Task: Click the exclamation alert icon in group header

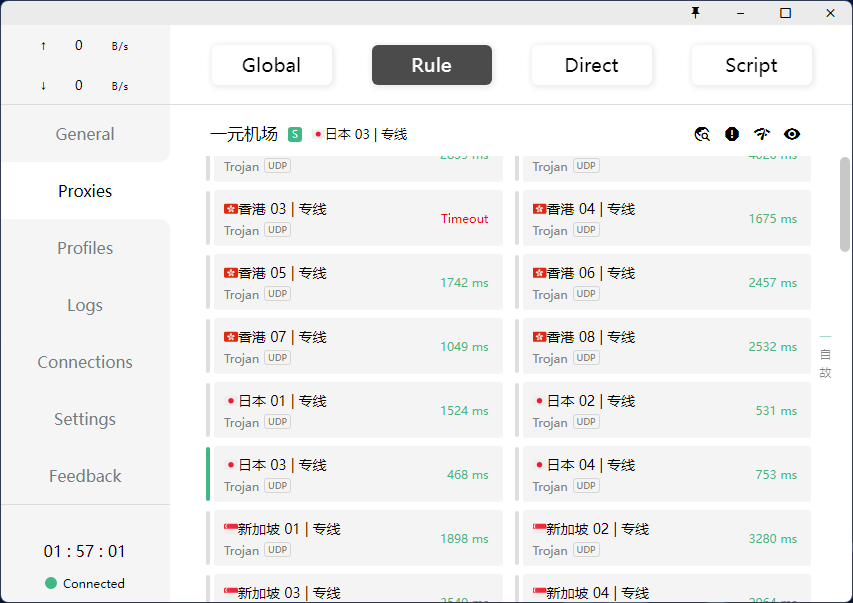Action: pos(732,134)
